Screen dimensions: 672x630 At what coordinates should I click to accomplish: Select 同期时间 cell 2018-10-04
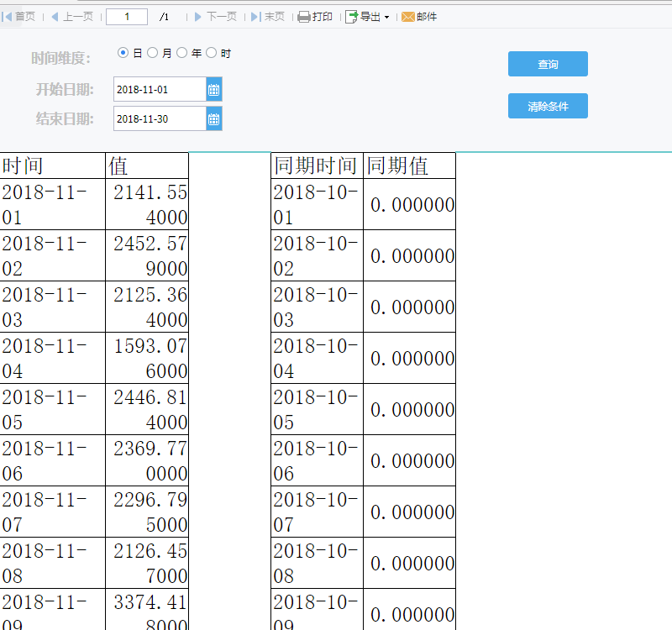coord(318,358)
